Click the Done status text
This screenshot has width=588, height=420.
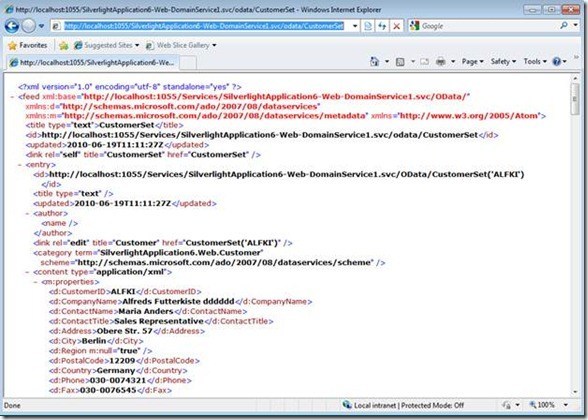click(12, 405)
